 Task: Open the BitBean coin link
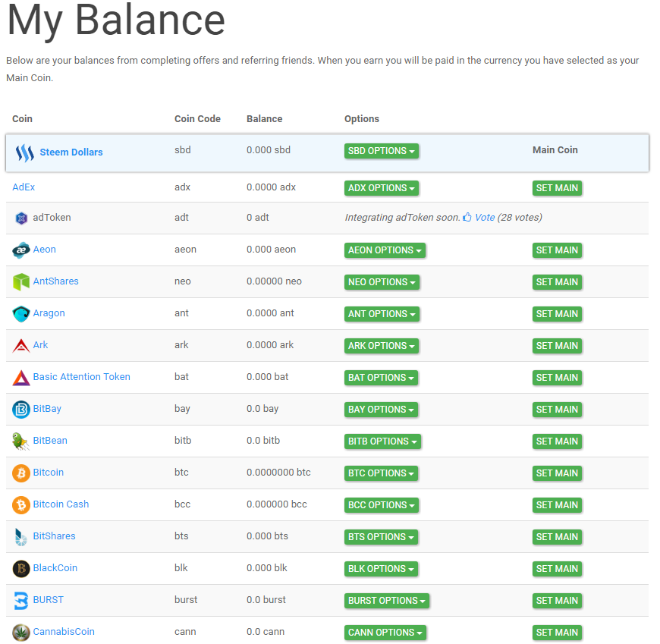point(50,441)
